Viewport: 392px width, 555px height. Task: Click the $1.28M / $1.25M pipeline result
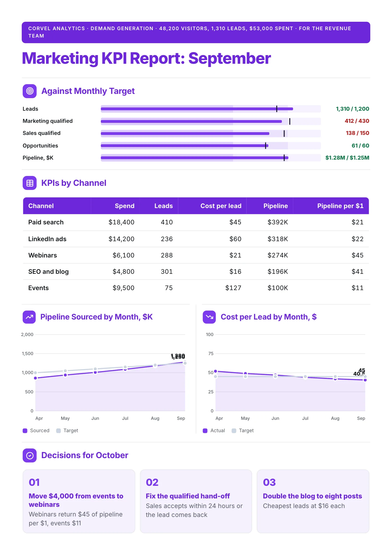pos(347,158)
